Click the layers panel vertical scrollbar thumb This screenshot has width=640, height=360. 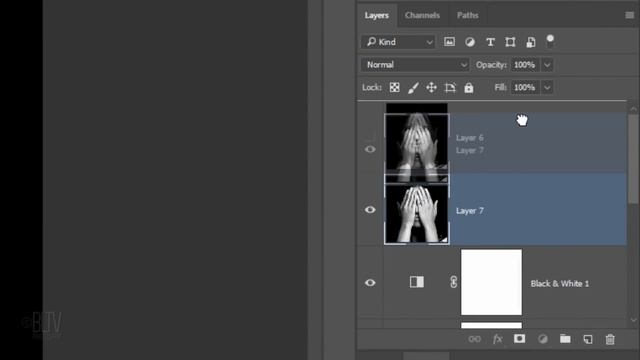click(633, 159)
